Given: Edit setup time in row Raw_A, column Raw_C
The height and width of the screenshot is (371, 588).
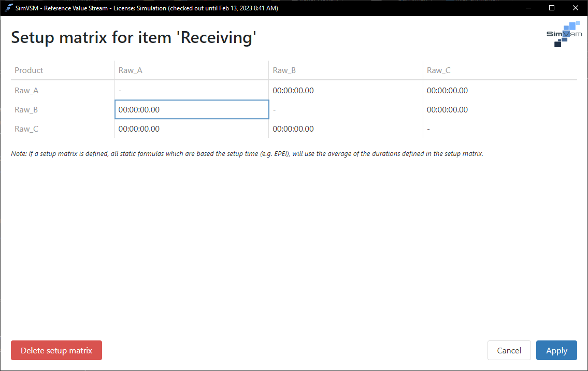Looking at the screenshot, I should click(x=447, y=91).
